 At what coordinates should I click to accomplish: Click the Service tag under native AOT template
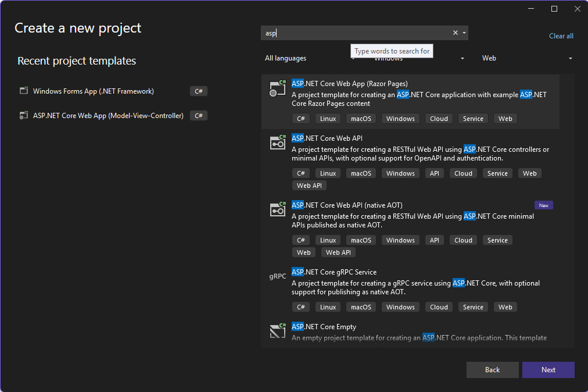[x=497, y=240]
